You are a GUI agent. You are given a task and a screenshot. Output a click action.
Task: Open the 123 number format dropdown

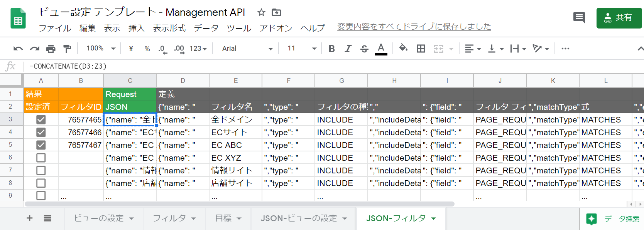click(x=198, y=49)
